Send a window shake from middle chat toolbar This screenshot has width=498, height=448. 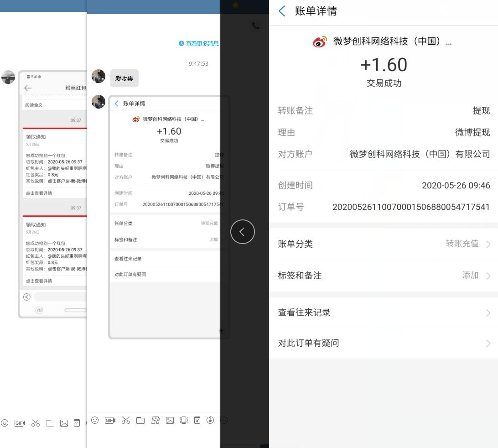coord(184,420)
